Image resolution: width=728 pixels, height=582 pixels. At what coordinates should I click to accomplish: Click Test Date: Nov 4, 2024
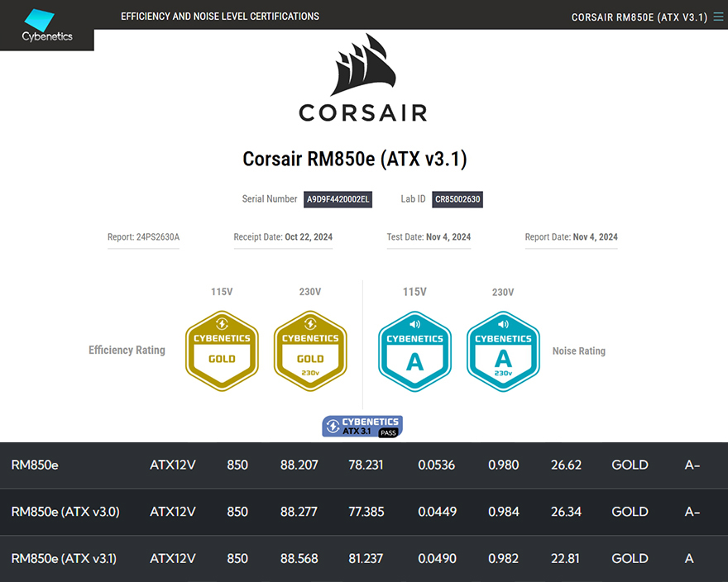(429, 236)
